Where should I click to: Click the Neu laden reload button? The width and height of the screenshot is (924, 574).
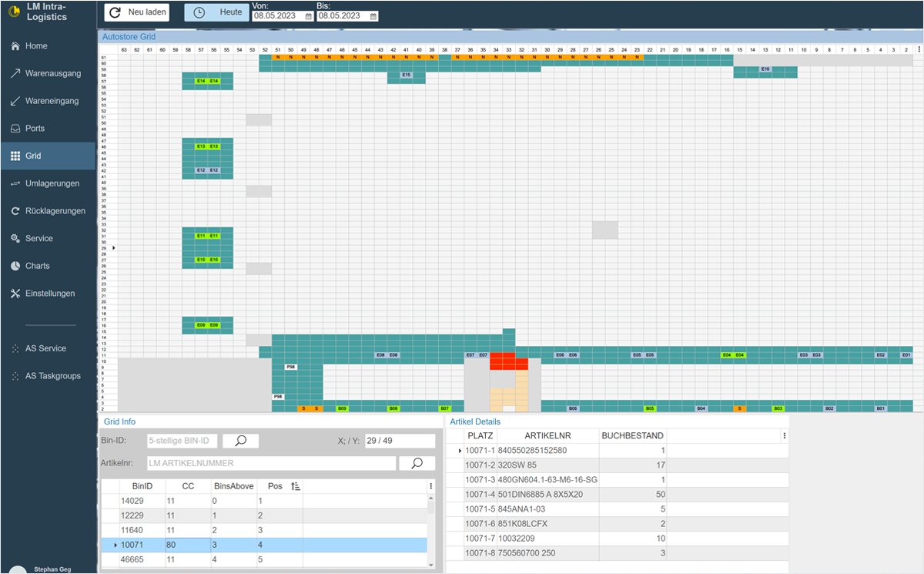[138, 12]
